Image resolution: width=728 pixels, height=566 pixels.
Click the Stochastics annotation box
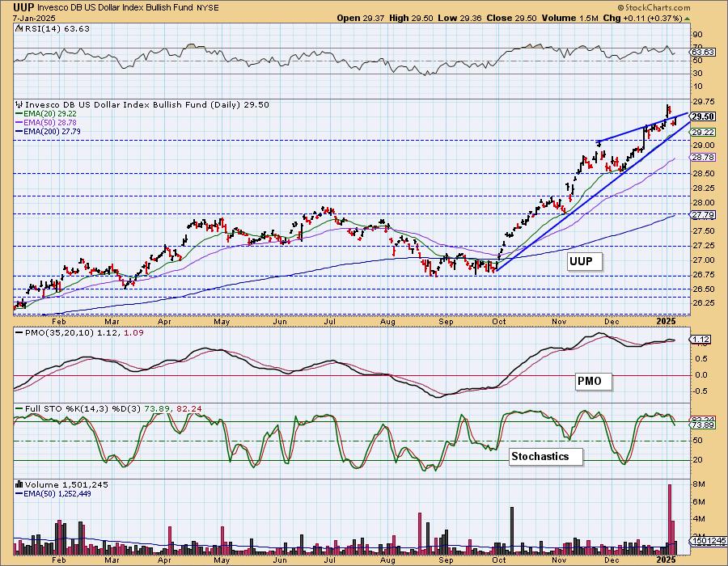(x=545, y=457)
